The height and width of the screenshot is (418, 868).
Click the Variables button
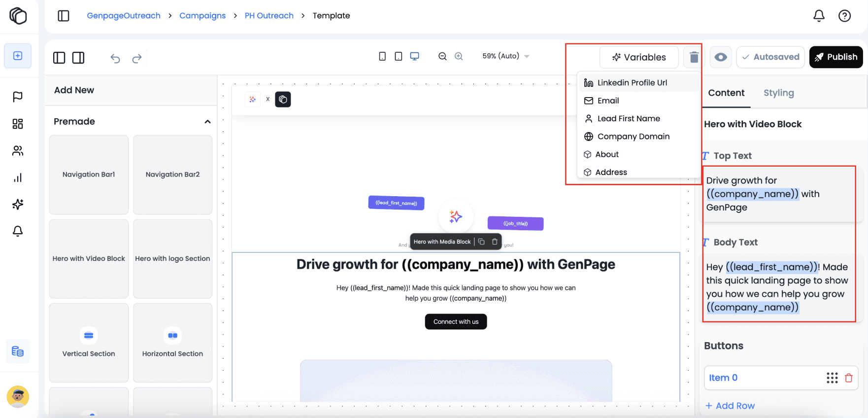click(x=639, y=57)
